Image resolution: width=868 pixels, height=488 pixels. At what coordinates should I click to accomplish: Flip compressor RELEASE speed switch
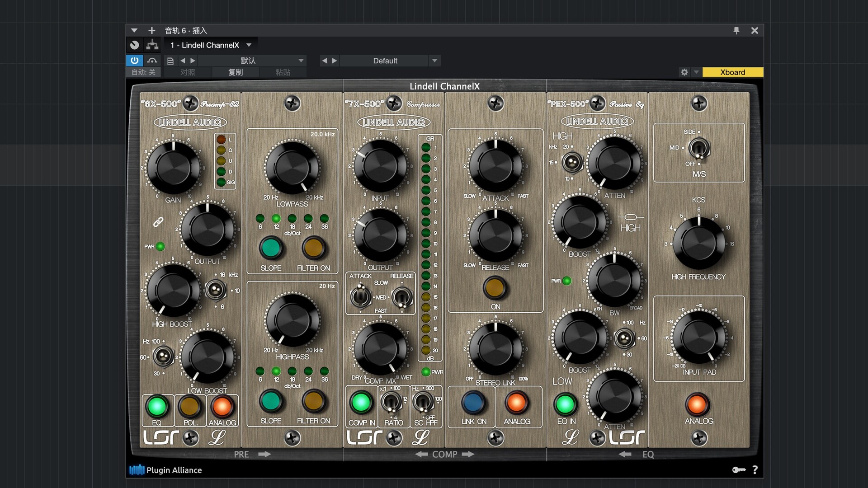(x=402, y=298)
